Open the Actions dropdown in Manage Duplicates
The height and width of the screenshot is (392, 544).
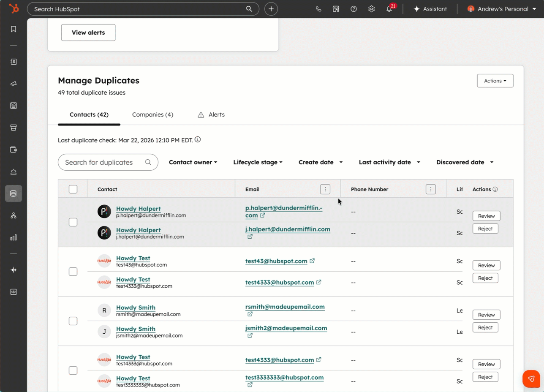tap(495, 80)
